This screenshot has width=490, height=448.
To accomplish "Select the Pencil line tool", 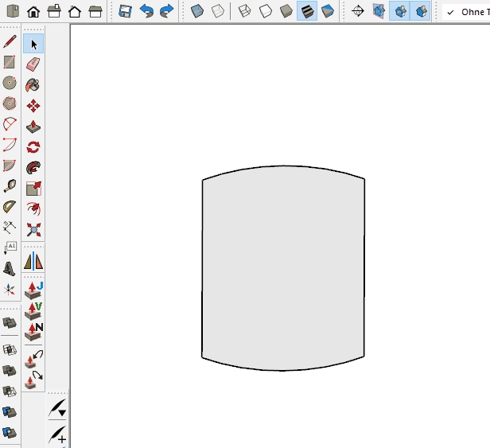I will tap(10, 41).
